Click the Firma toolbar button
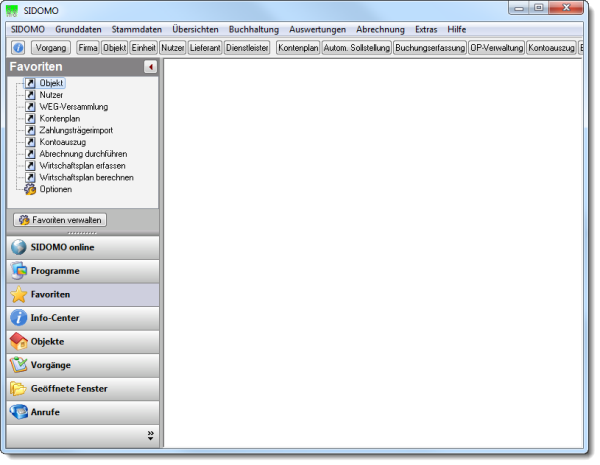The image size is (600, 465). click(x=88, y=48)
